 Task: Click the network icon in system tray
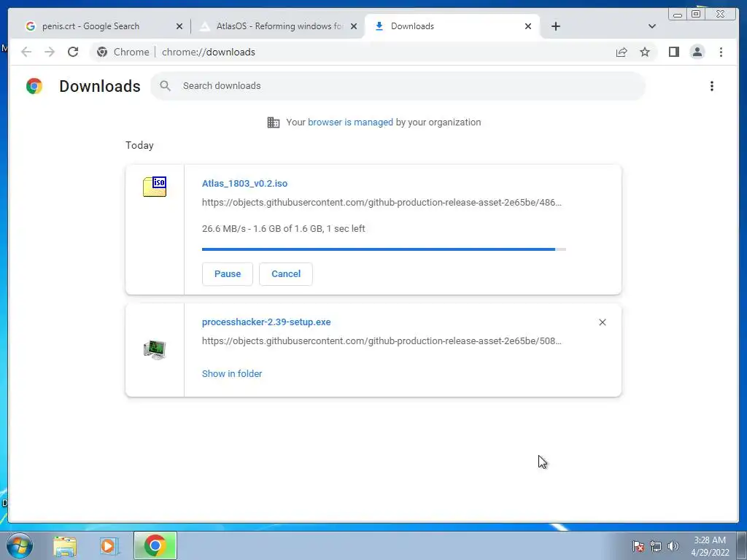tap(656, 546)
